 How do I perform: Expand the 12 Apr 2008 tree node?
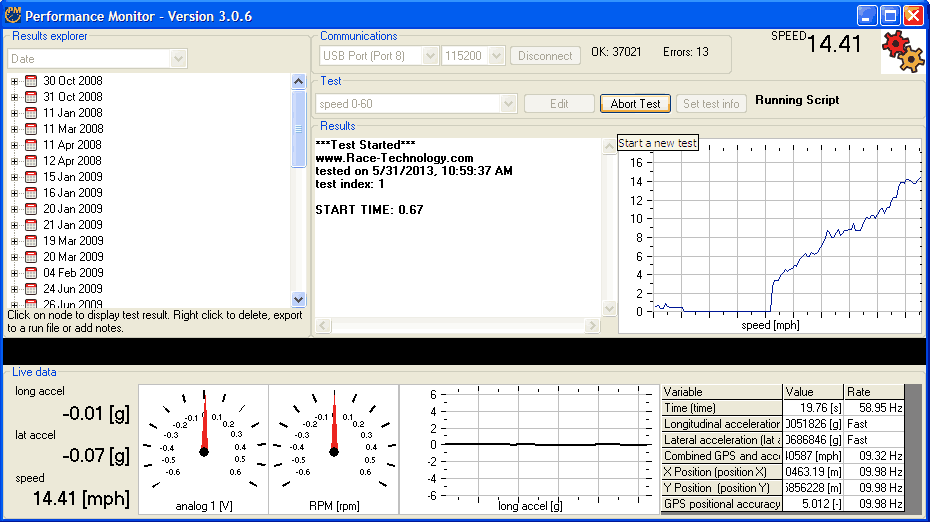click(15, 161)
